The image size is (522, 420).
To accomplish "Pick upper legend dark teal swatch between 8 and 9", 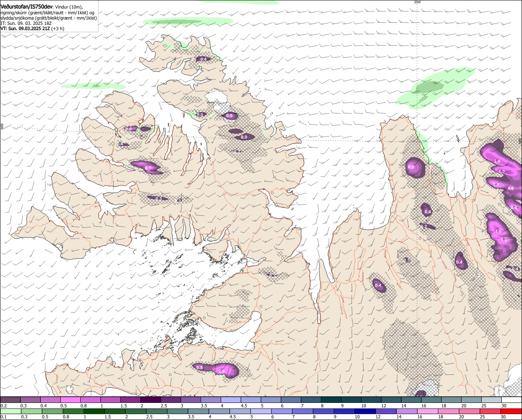I will [x=332, y=400].
